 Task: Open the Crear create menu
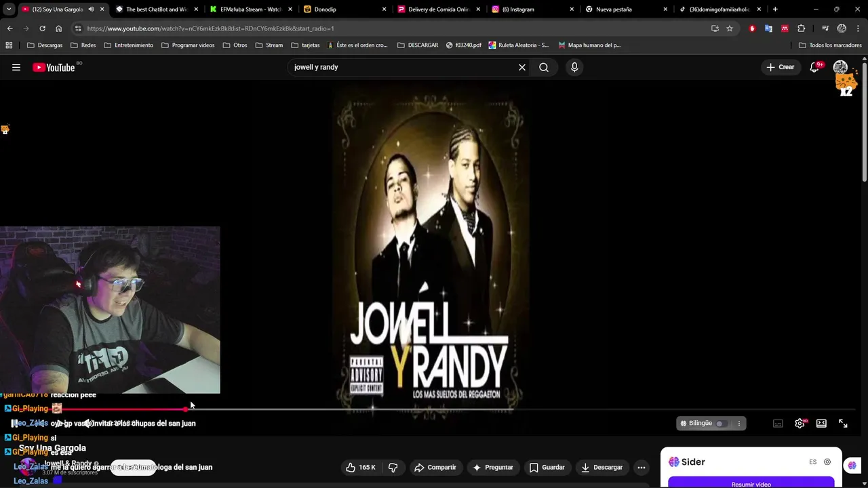[780, 67]
